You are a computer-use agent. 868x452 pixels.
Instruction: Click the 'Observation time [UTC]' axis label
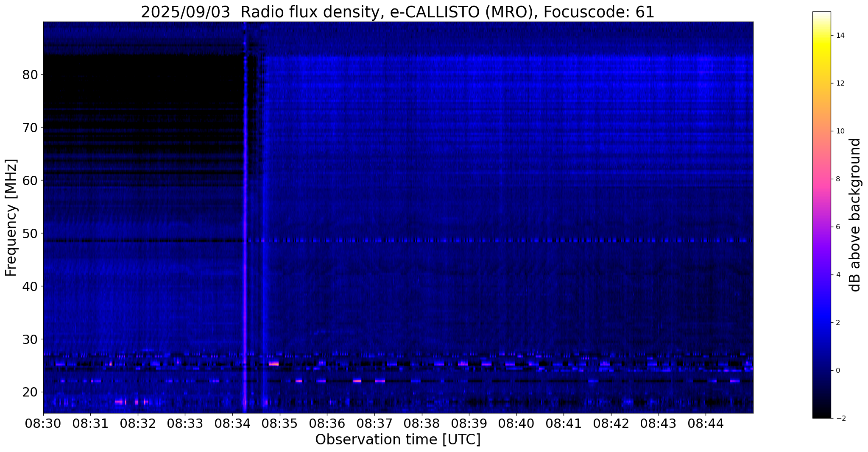[398, 440]
